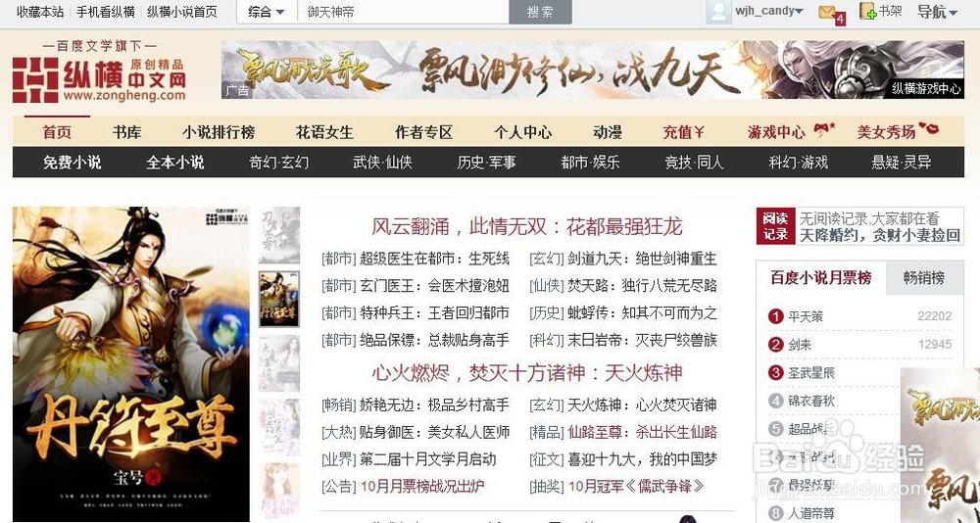Expand the 导航 navigation dropdown
980x523 pixels.
tap(937, 11)
